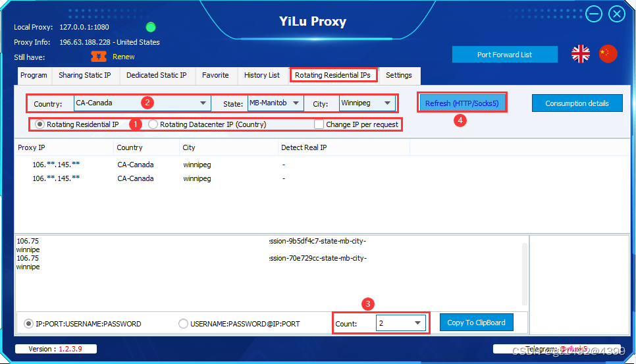Select Rotating Residential IP radio option
This screenshot has width=636, height=364.
40,124
